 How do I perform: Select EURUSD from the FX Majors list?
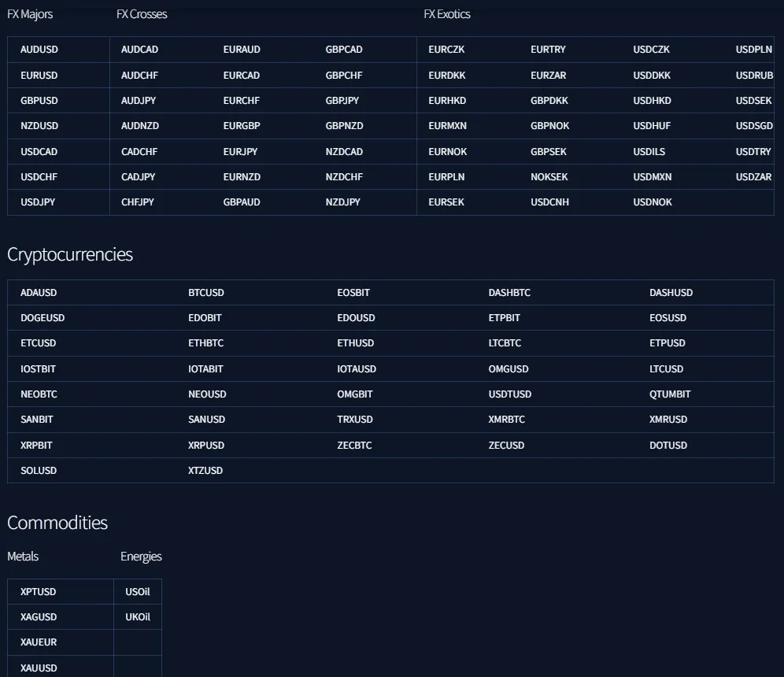[x=39, y=76]
